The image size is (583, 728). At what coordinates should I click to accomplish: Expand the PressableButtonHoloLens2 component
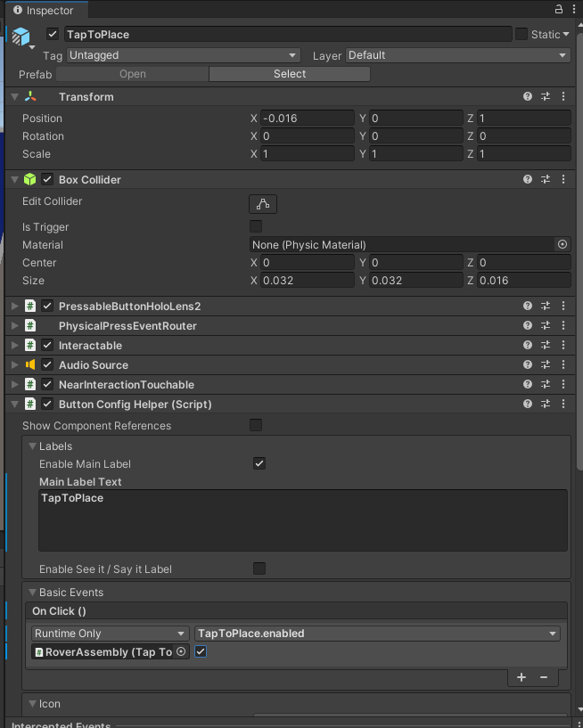click(x=15, y=306)
